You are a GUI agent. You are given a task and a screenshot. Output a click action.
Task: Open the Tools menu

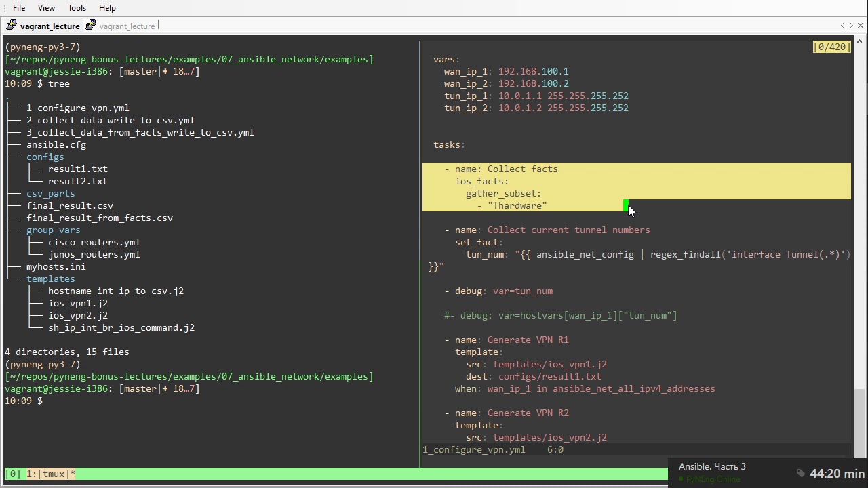(x=77, y=8)
